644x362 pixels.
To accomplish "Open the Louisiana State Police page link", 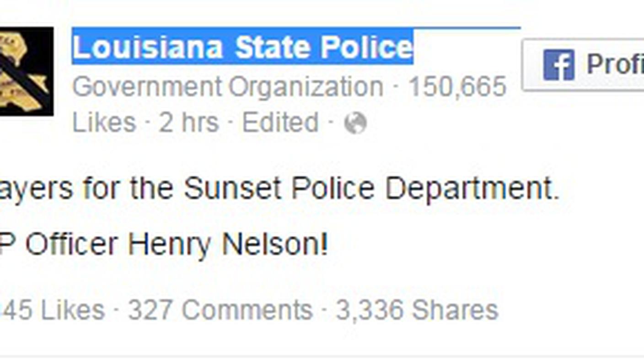I will (243, 48).
